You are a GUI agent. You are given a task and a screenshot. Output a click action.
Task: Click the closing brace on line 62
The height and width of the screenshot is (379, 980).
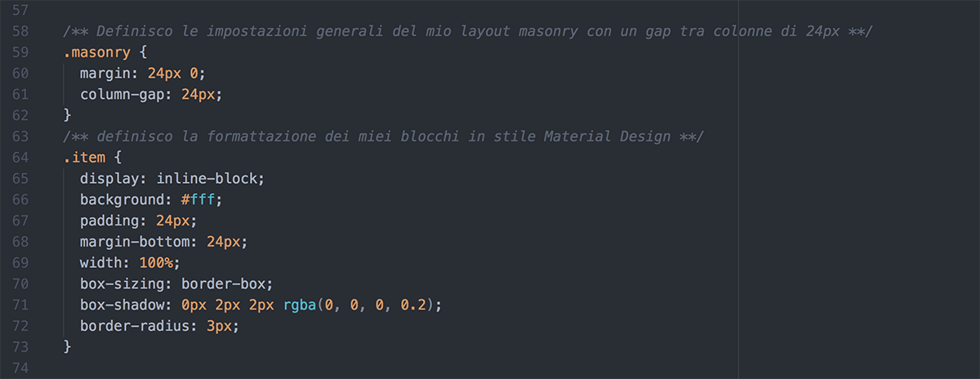(x=68, y=114)
